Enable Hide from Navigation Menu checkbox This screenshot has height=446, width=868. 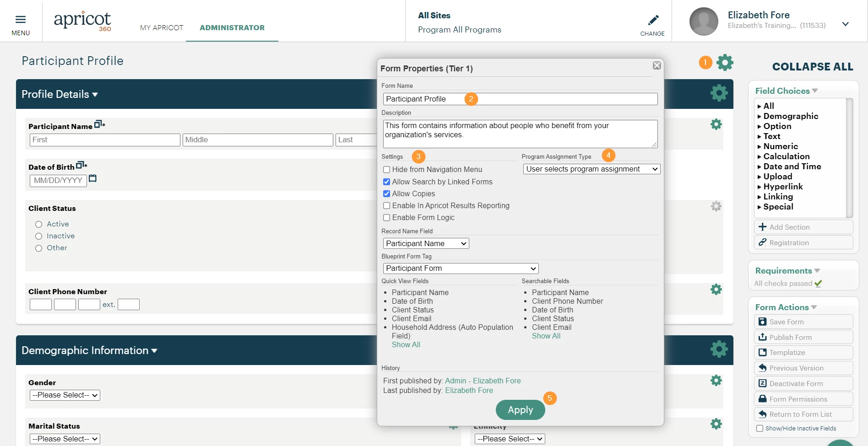pyautogui.click(x=387, y=170)
